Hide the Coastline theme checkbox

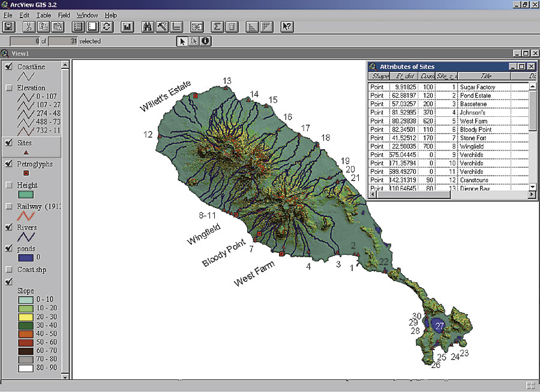(x=8, y=67)
